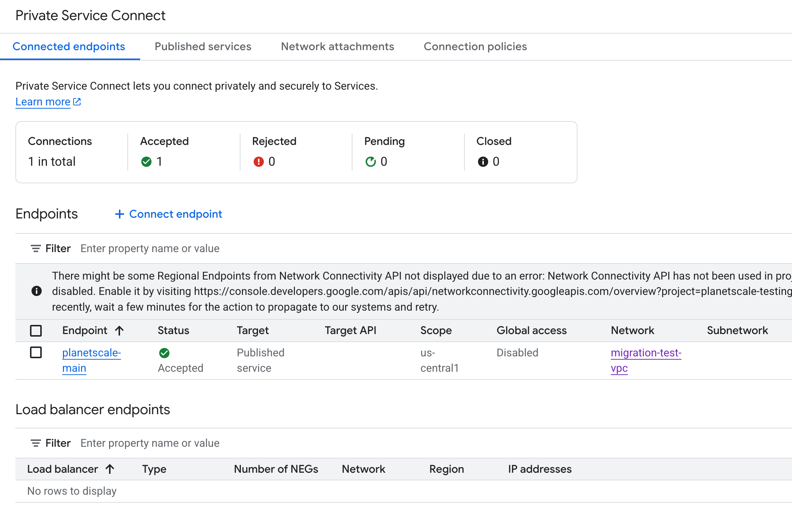Click the plus icon next to Connect endpoint
The width and height of the screenshot is (792, 532).
[x=120, y=214]
